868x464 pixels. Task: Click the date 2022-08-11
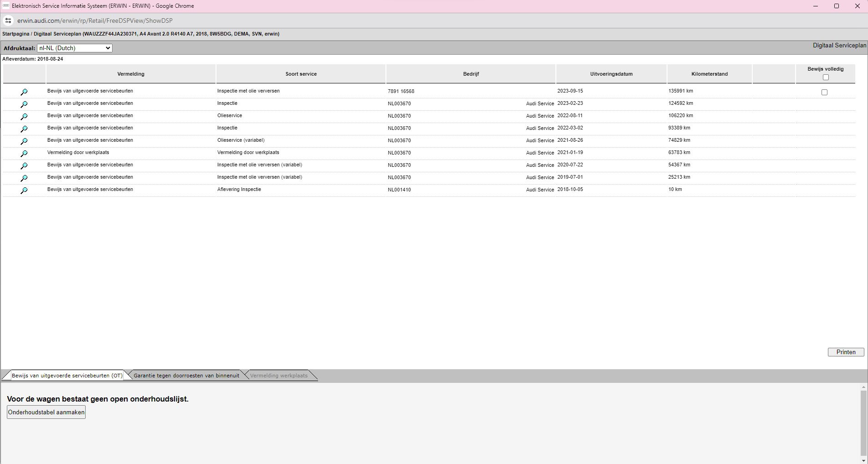click(x=570, y=115)
